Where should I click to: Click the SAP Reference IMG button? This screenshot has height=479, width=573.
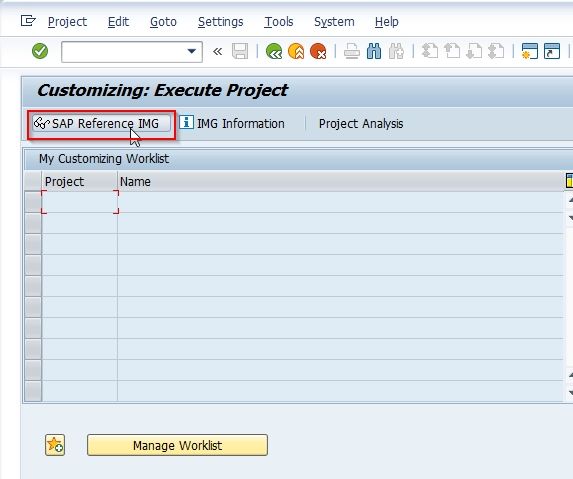click(x=101, y=123)
